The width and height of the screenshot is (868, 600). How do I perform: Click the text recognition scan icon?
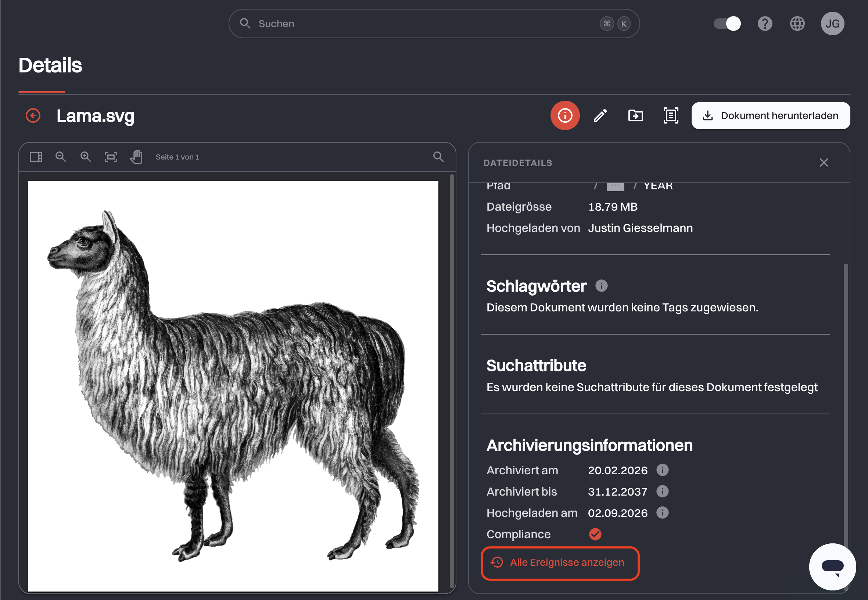pos(671,115)
